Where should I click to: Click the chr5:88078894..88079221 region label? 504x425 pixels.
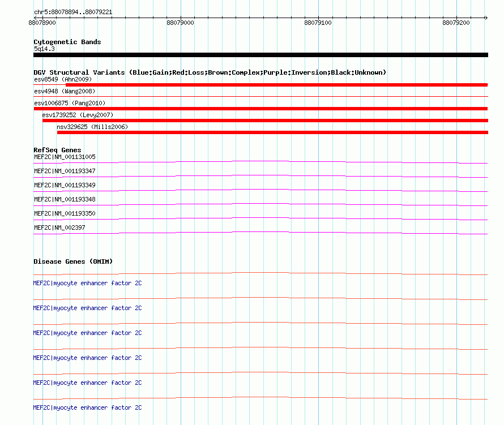(73, 12)
